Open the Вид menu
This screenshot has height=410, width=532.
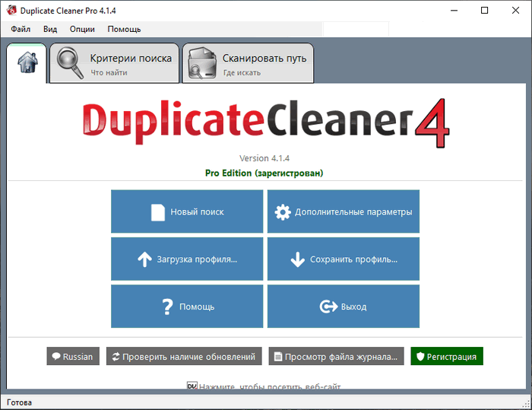click(50, 29)
